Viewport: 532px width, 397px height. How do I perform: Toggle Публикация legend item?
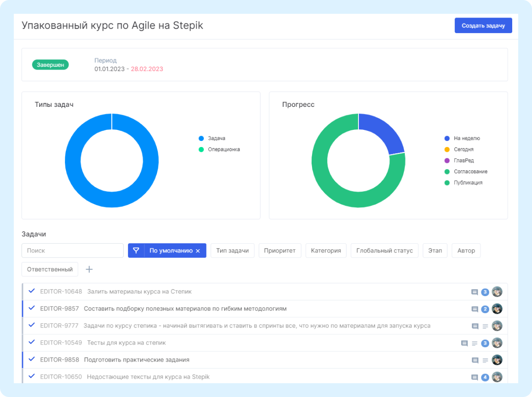pyautogui.click(x=463, y=183)
